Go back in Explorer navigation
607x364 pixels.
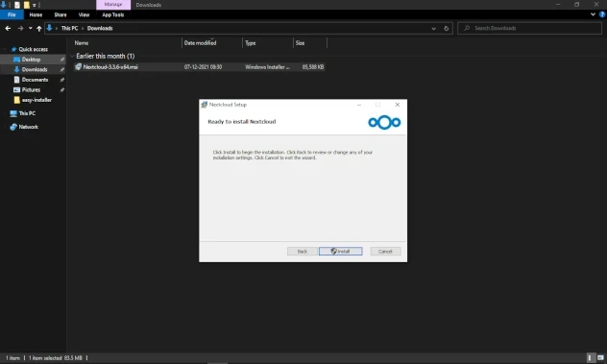pos(8,28)
